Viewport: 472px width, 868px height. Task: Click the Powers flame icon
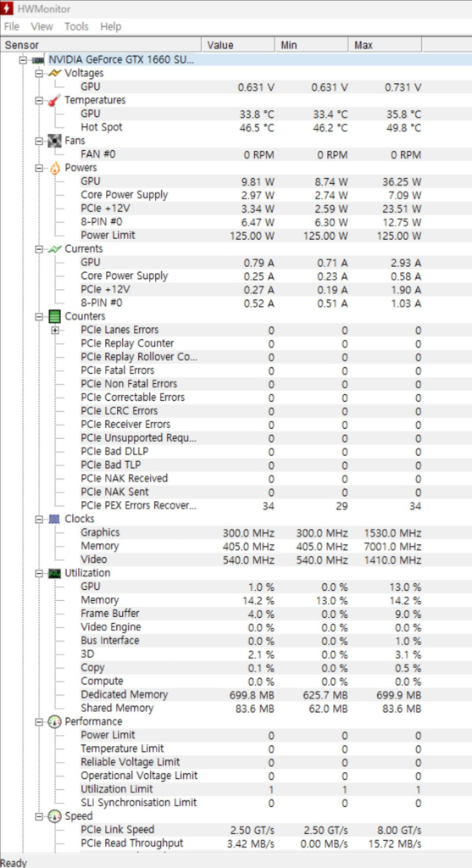[55, 168]
